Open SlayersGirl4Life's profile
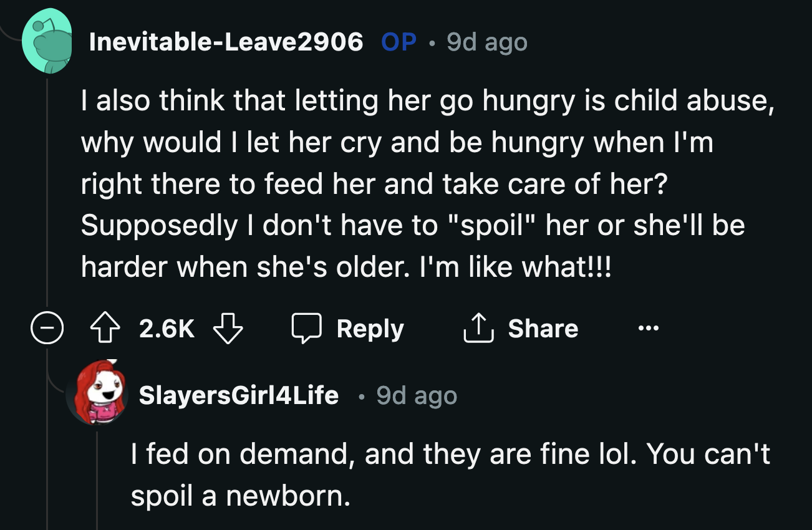This screenshot has height=530, width=812. [238, 395]
